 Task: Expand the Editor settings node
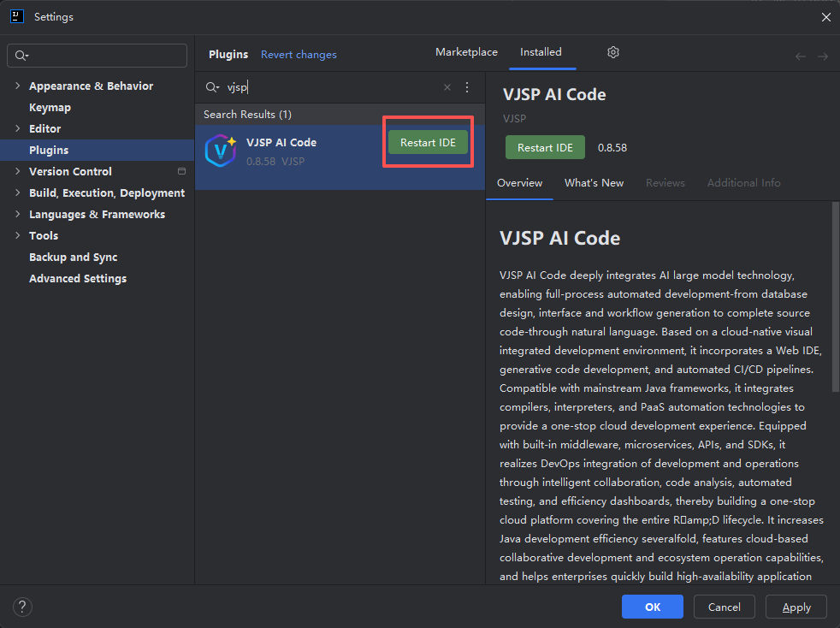point(18,128)
